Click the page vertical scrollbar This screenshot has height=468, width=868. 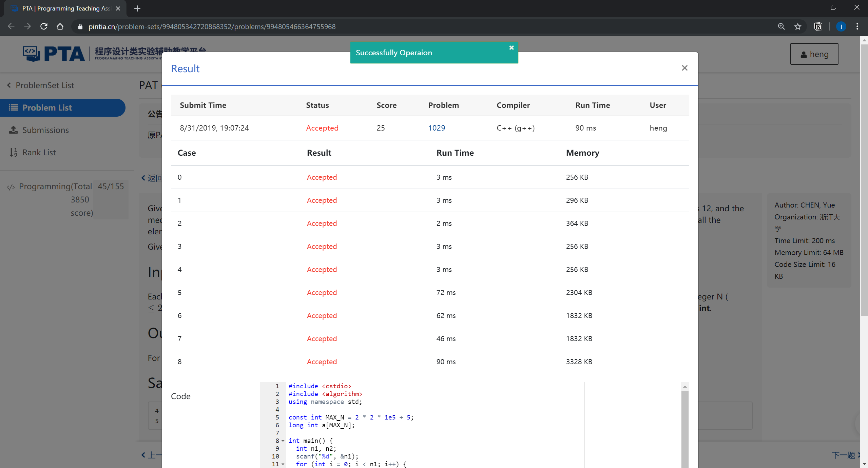click(x=864, y=180)
